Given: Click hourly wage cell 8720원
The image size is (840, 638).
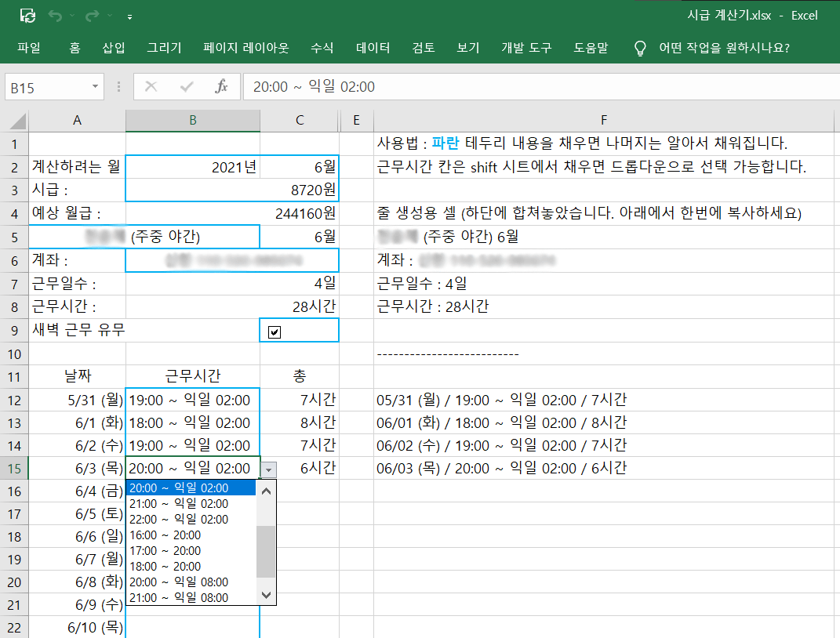Looking at the screenshot, I should click(x=232, y=190).
